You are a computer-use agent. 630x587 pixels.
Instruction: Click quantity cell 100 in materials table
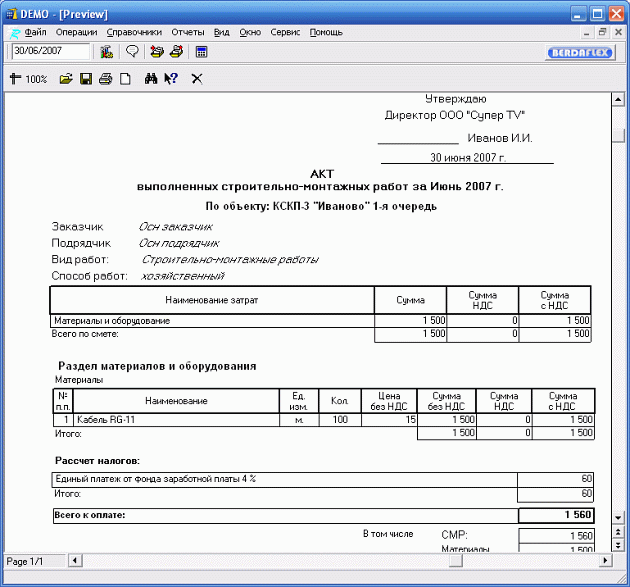coord(340,419)
